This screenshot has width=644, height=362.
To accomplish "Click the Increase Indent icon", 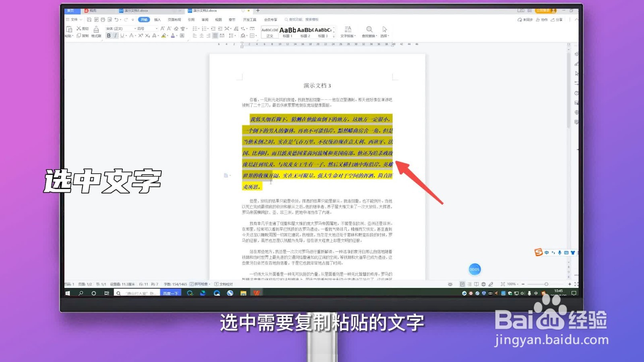I will click(x=220, y=29).
